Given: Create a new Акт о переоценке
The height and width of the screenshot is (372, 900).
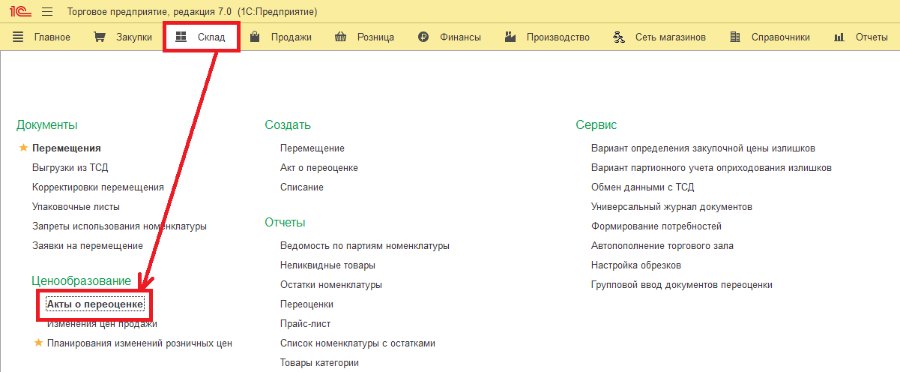Looking at the screenshot, I should point(319,168).
